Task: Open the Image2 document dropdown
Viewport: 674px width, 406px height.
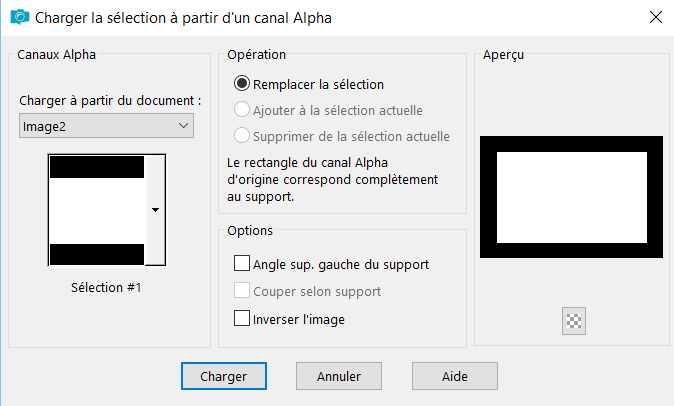Action: 106,126
